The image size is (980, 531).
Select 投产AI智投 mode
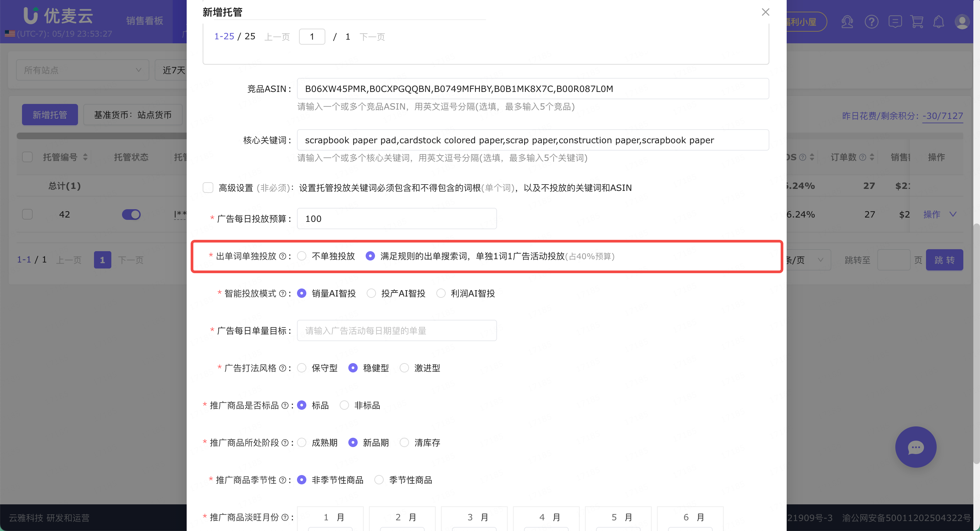(371, 293)
